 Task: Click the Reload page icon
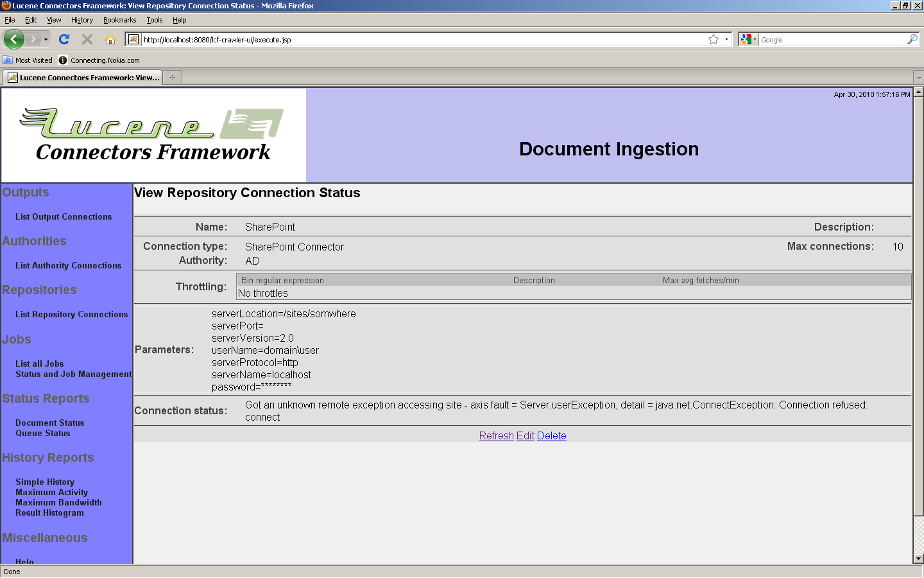tap(64, 39)
